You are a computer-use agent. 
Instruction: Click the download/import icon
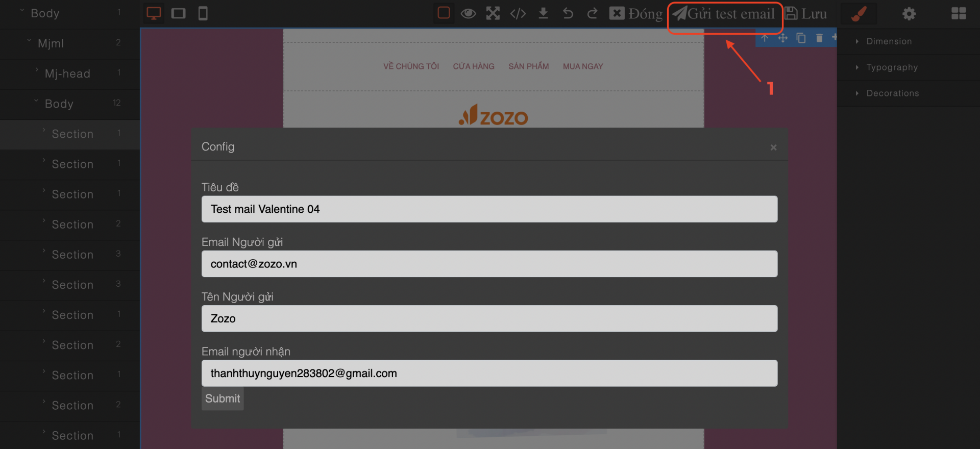coord(543,13)
